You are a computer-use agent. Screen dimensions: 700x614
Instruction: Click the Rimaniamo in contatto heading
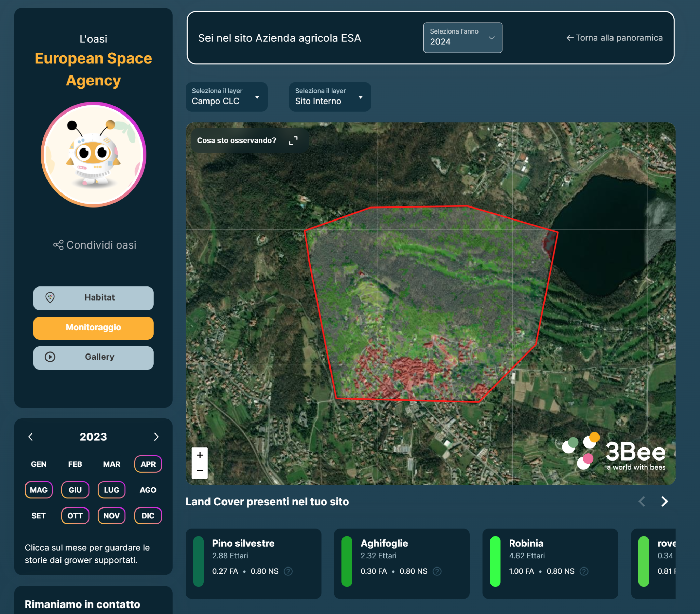click(82, 604)
